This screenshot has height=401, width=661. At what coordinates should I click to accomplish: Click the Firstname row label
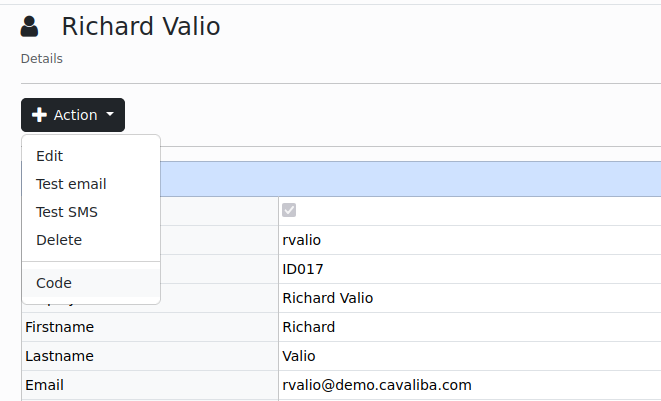point(59,327)
